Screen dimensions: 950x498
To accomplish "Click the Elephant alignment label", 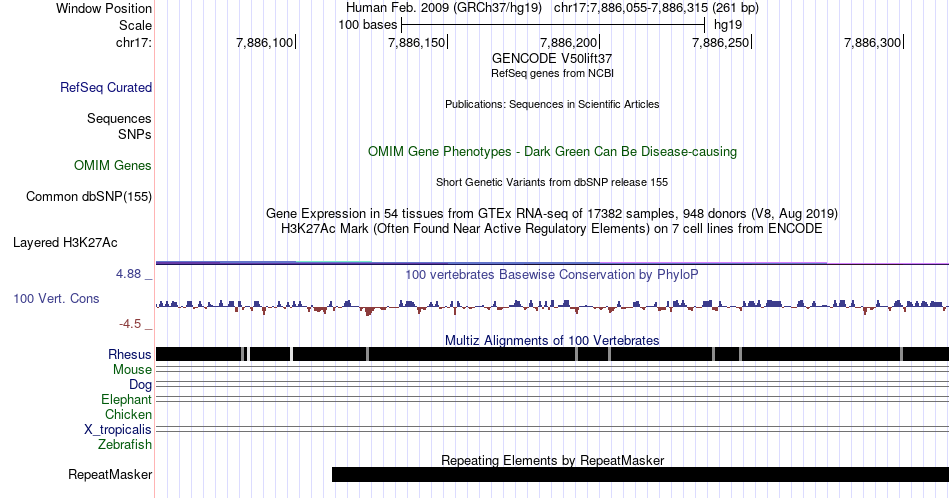I will point(126,399).
